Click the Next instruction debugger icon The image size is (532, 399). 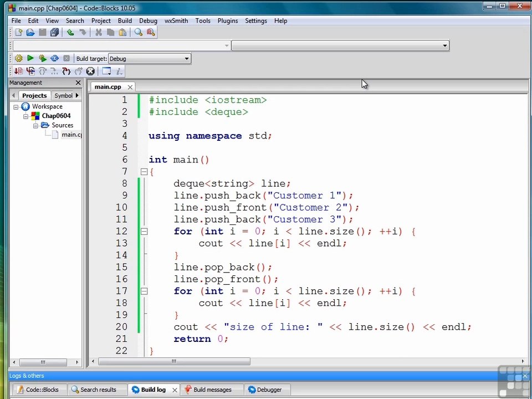point(54,71)
